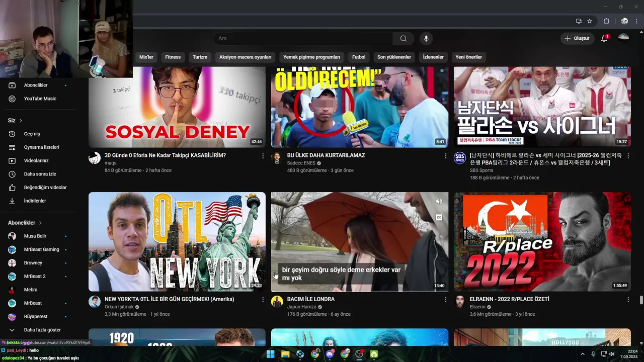Open options menu for 30 Günde video
This screenshot has height=362, width=644.
(x=263, y=156)
